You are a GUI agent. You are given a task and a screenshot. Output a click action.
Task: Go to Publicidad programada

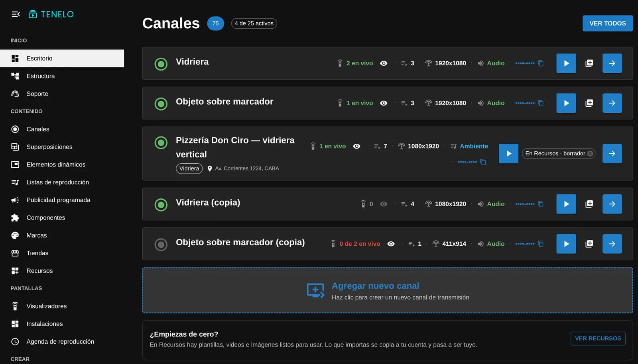tap(62, 200)
